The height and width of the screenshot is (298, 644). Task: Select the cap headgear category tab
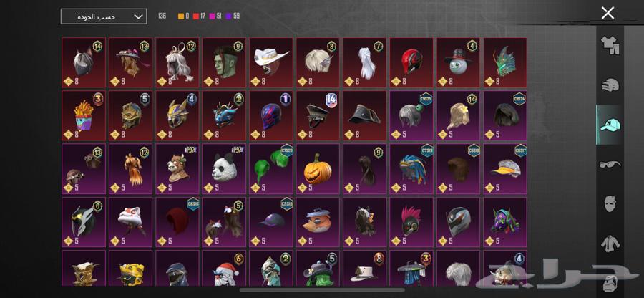(x=610, y=125)
